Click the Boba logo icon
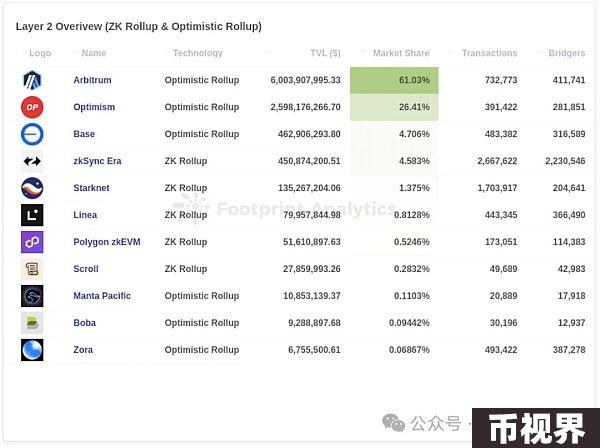 (x=32, y=323)
